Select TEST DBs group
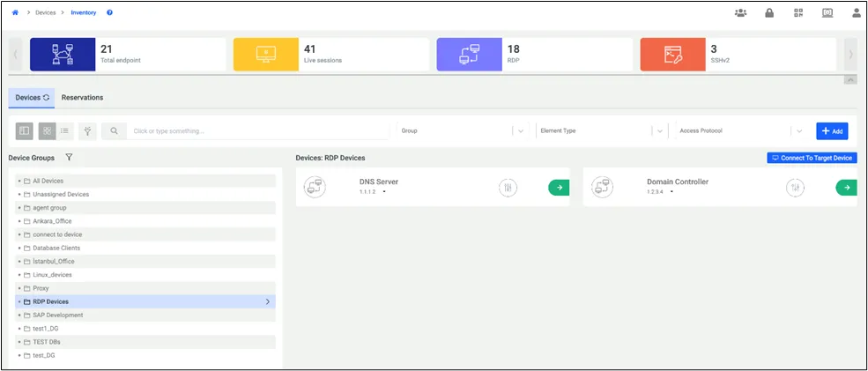The width and height of the screenshot is (868, 371). pyautogui.click(x=145, y=342)
